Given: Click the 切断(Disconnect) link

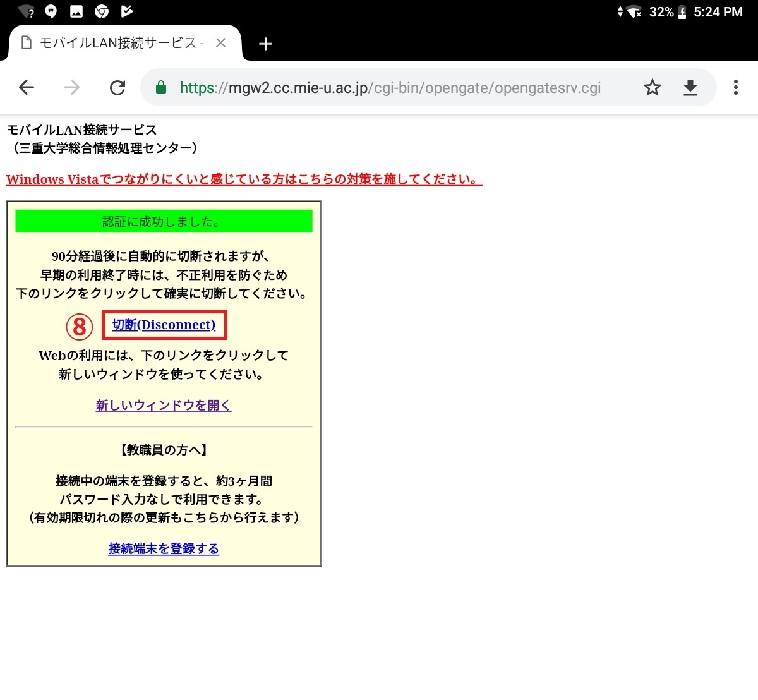Looking at the screenshot, I should point(164,325).
